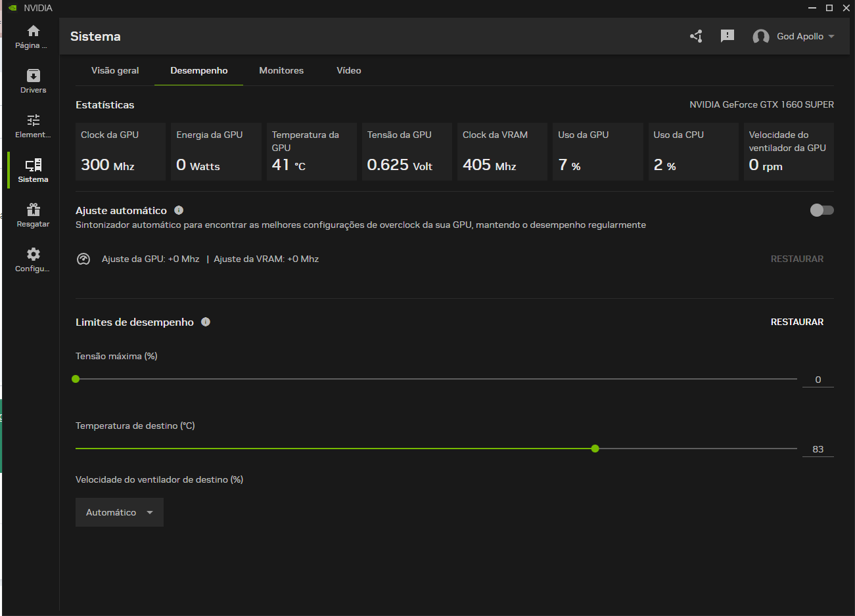Click the Sistema page title
Viewport: 855px width, 616px height.
pyautogui.click(x=95, y=36)
